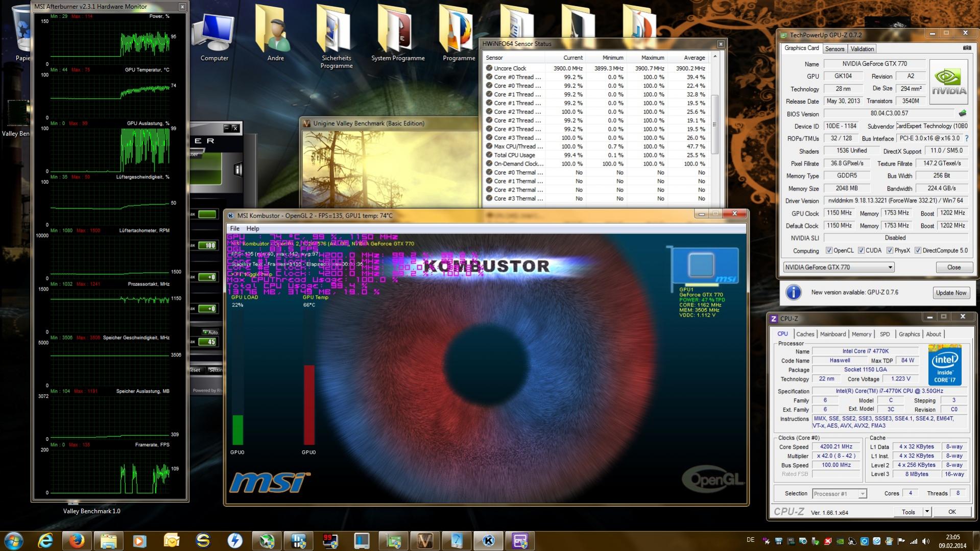Click the Afterburner info button
Screen dimensions: 980x551
pyautogui.click(x=237, y=170)
